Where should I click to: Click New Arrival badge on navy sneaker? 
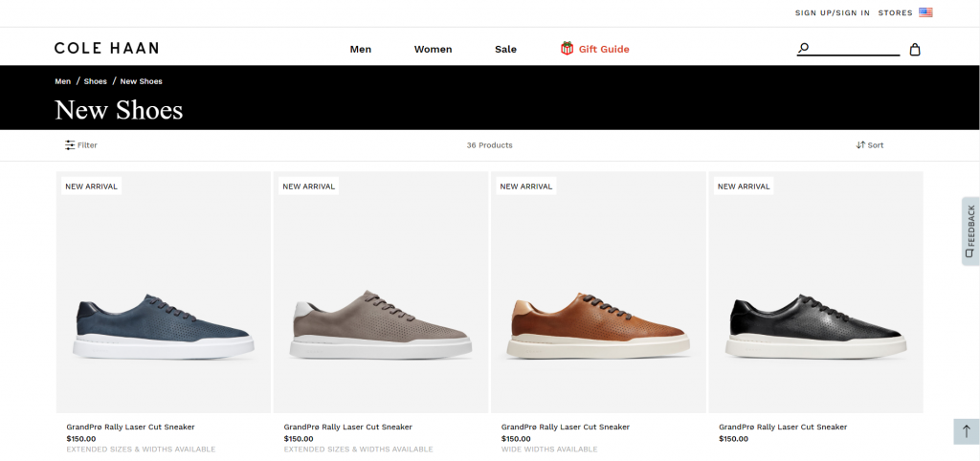[91, 187]
